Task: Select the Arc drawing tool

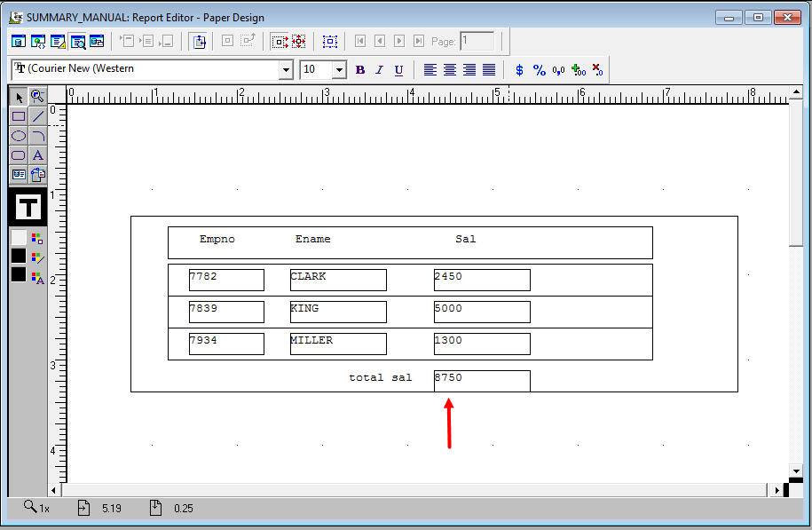Action: [x=37, y=136]
